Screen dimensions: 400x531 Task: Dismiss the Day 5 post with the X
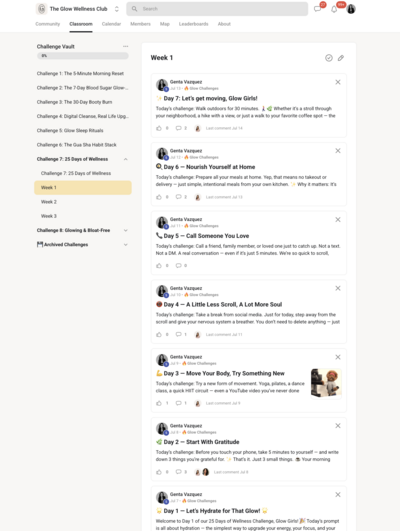click(x=338, y=219)
